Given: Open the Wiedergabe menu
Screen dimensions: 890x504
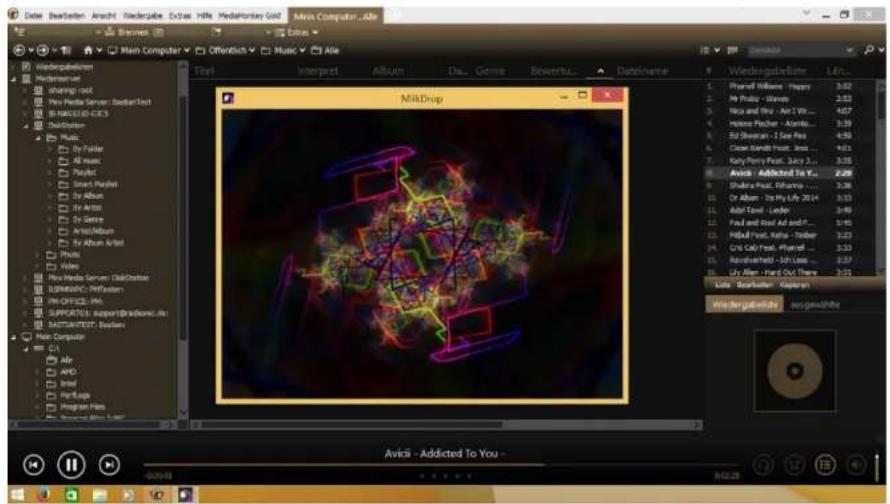Looking at the screenshot, I should coord(143,16).
